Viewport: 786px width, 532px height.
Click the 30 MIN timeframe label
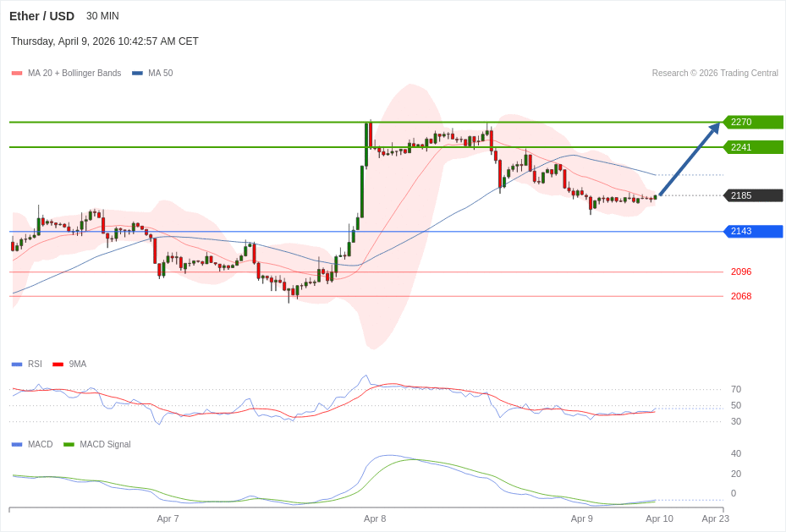click(x=102, y=16)
